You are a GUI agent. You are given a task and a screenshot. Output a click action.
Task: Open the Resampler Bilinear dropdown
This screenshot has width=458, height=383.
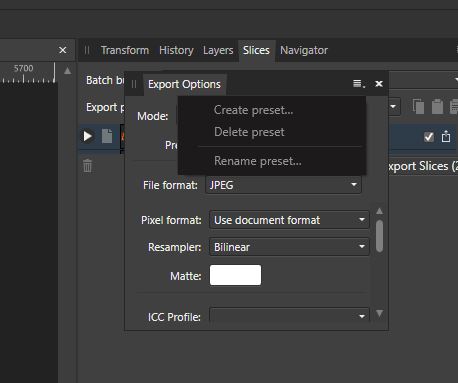point(289,247)
